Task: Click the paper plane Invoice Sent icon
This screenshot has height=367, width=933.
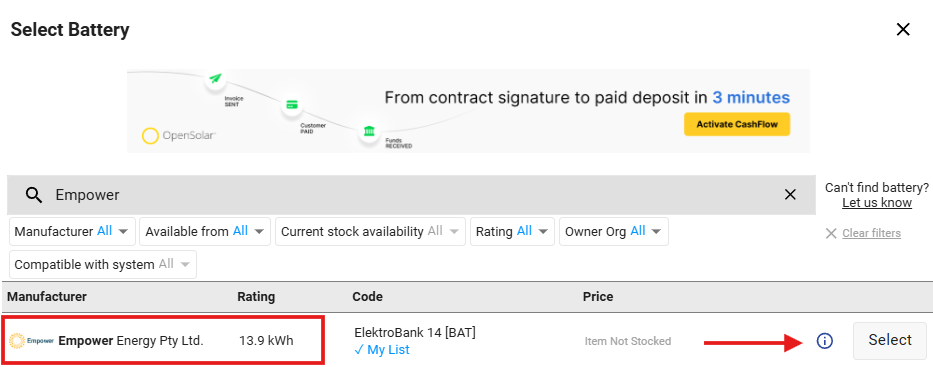Action: coord(215,79)
